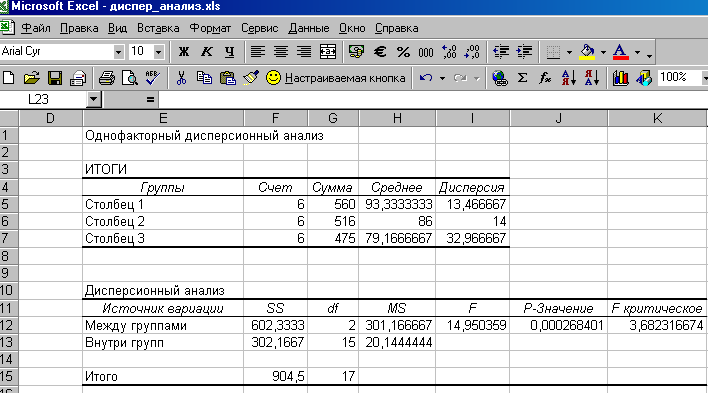Open insert function fx
The image size is (708, 393).
(x=545, y=78)
